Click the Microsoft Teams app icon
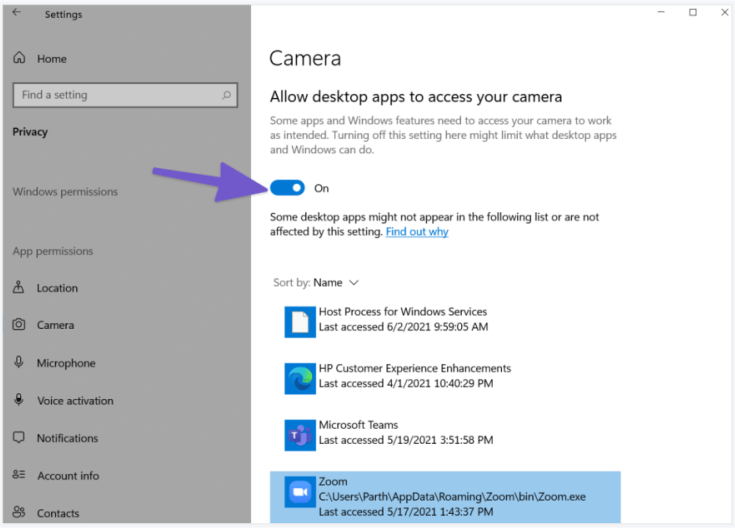 (x=300, y=435)
